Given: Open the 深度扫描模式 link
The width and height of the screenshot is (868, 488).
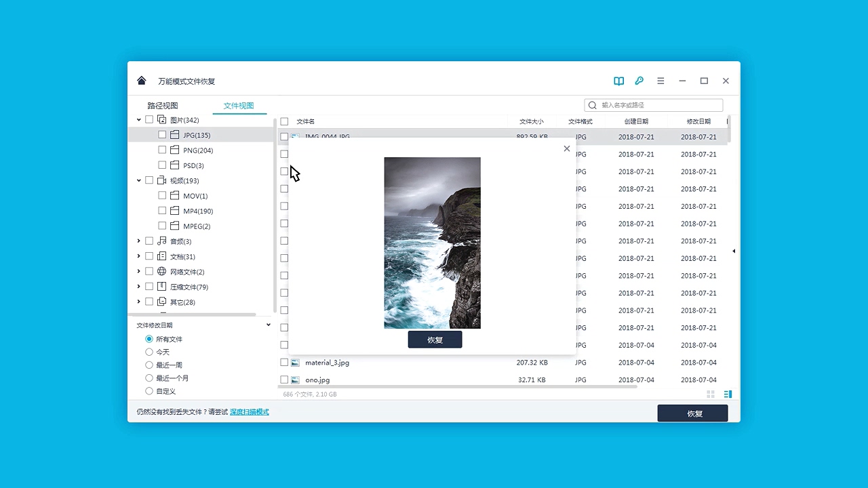Looking at the screenshot, I should [x=250, y=412].
